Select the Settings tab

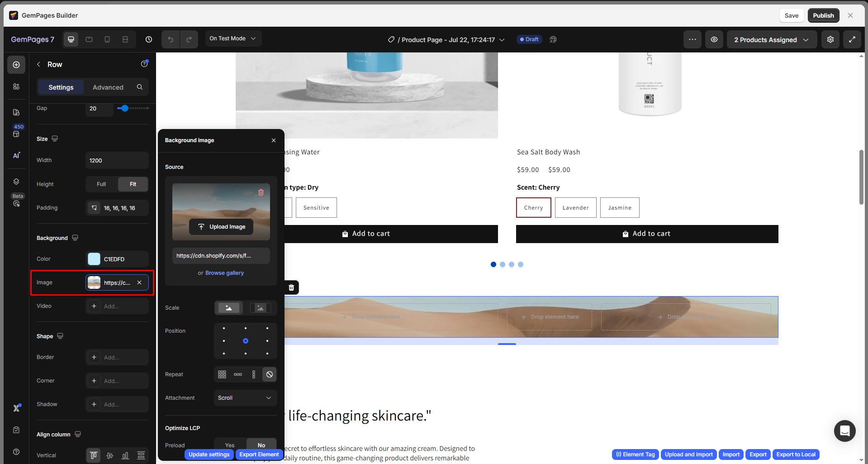point(61,87)
